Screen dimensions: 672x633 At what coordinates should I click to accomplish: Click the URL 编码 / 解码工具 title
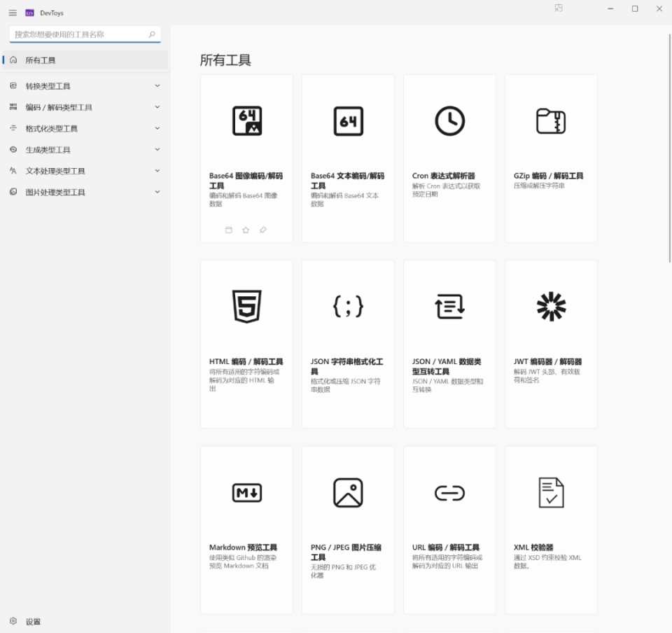tap(446, 548)
